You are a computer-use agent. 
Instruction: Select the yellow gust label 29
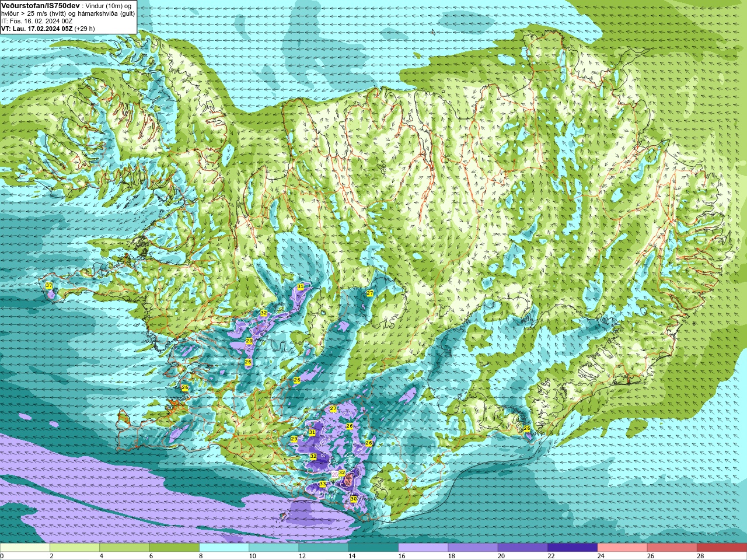[x=294, y=439]
